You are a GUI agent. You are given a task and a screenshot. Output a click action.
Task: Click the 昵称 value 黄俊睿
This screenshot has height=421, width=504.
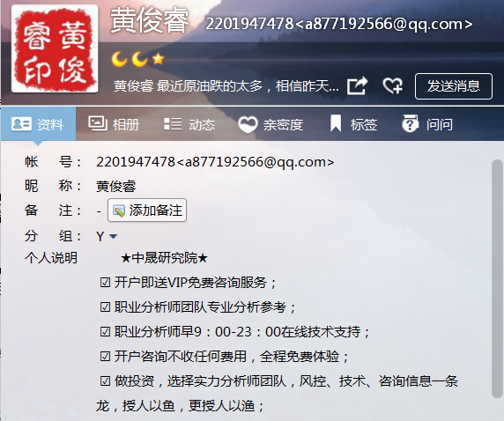tap(116, 187)
